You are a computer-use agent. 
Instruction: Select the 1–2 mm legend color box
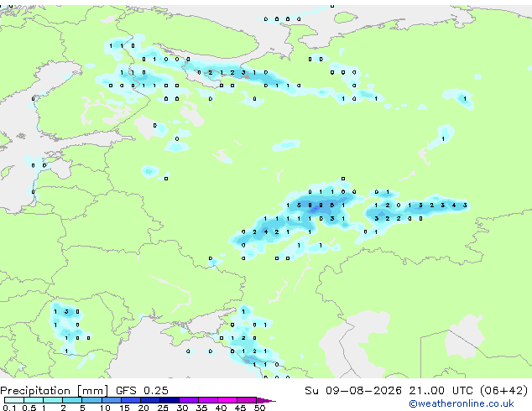[53, 400]
